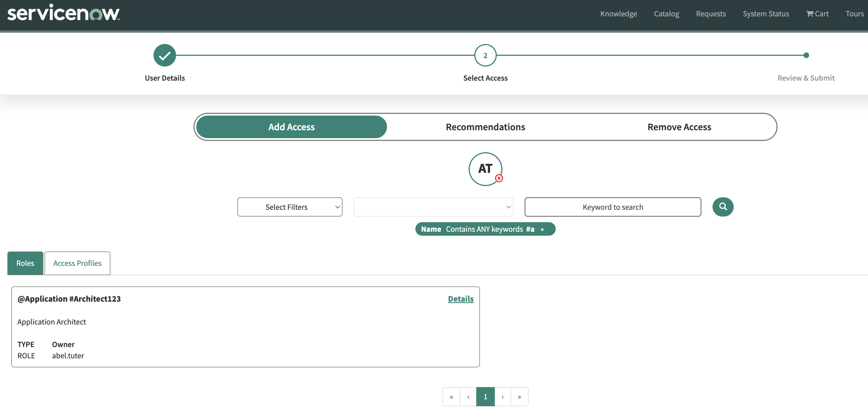The height and width of the screenshot is (415, 868).
Task: Select page 1 in pagination
Action: point(486,397)
